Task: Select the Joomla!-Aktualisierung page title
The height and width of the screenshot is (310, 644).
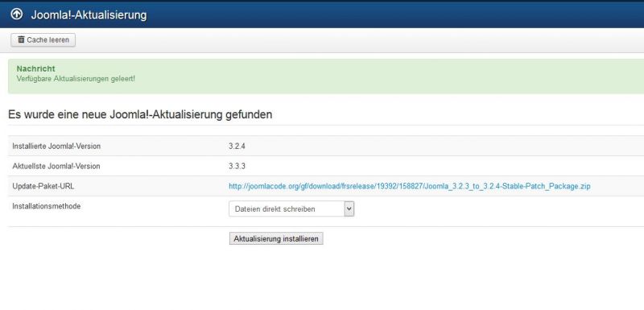Action: click(x=89, y=15)
